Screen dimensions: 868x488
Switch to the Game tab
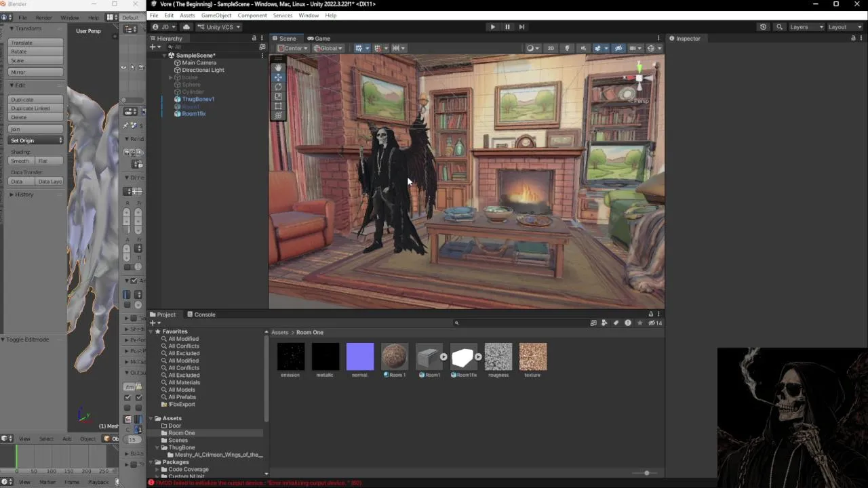pyautogui.click(x=319, y=39)
